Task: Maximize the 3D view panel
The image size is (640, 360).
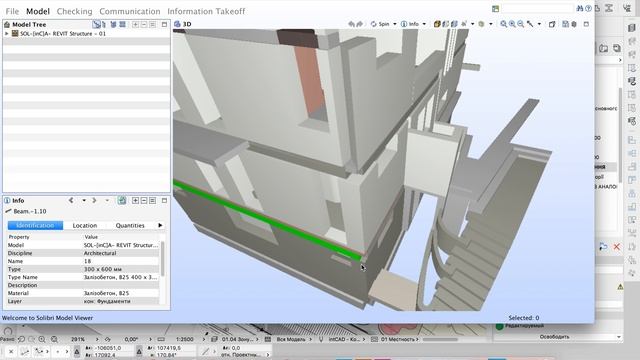Action: click(586, 24)
